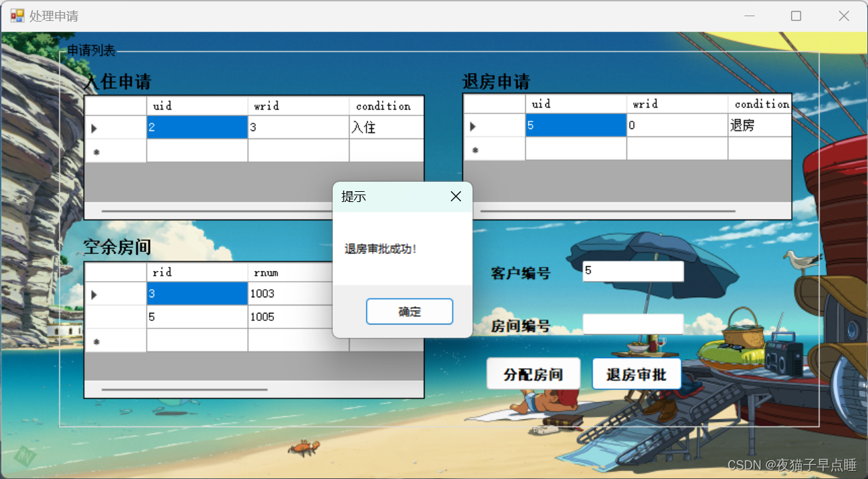Select wrid cell 0 in 退房申请 table

click(x=677, y=125)
